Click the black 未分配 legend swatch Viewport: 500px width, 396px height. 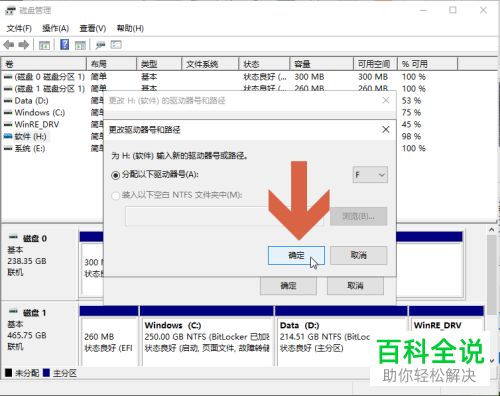pyautogui.click(x=9, y=373)
